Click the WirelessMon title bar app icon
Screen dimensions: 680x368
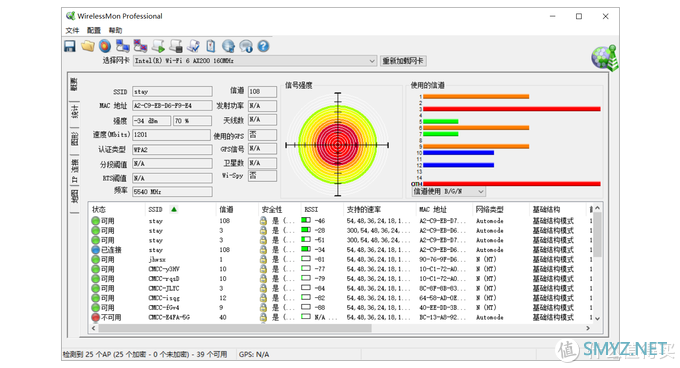tap(70, 16)
